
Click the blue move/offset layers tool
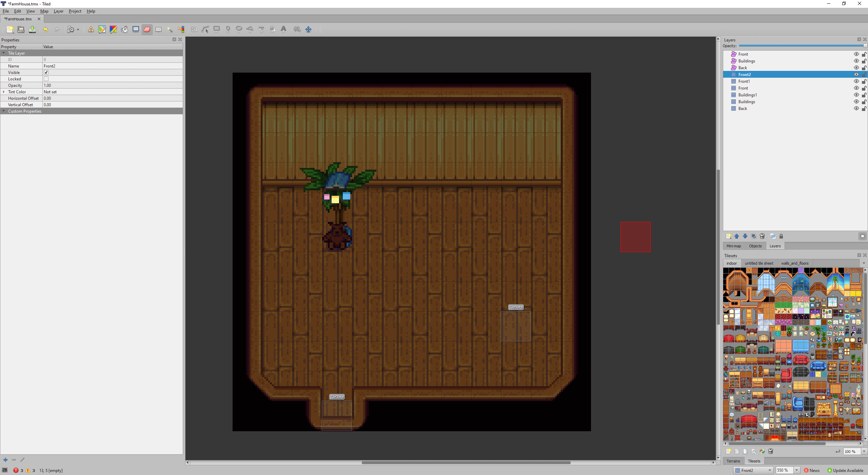(308, 30)
